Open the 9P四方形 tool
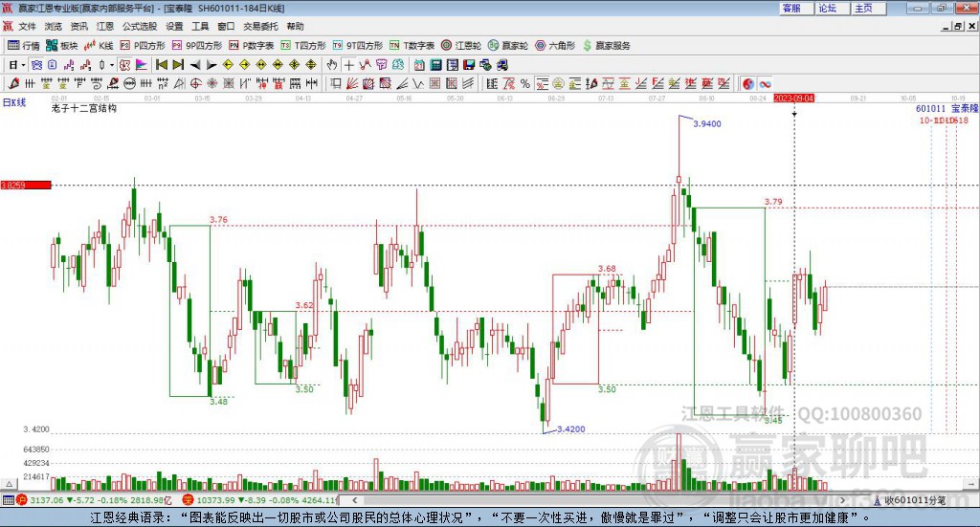This screenshot has width=980, height=527. (197, 46)
